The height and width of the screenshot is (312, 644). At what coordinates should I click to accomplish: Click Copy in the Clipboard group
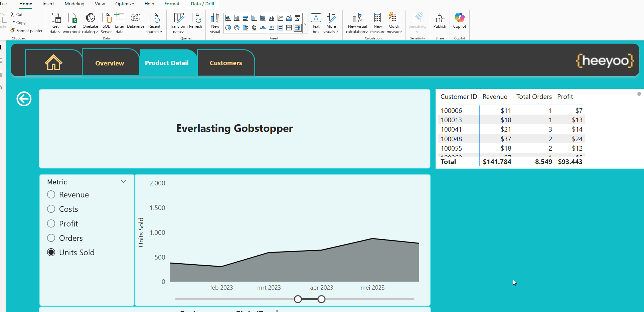point(18,22)
